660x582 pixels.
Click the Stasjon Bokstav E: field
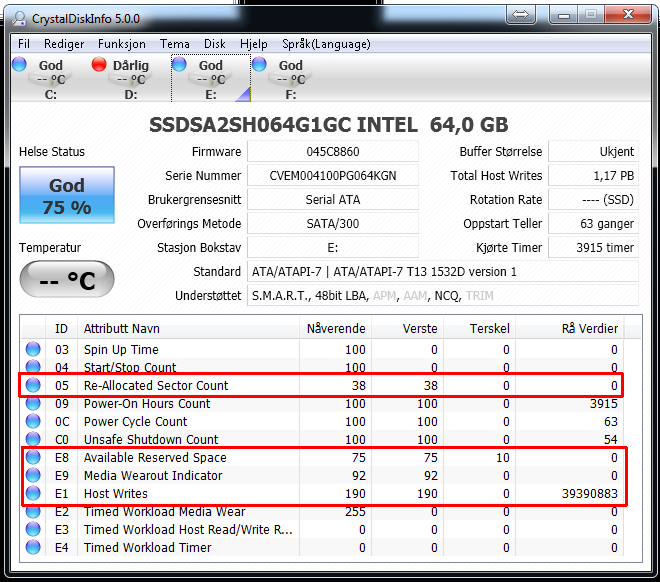point(333,247)
